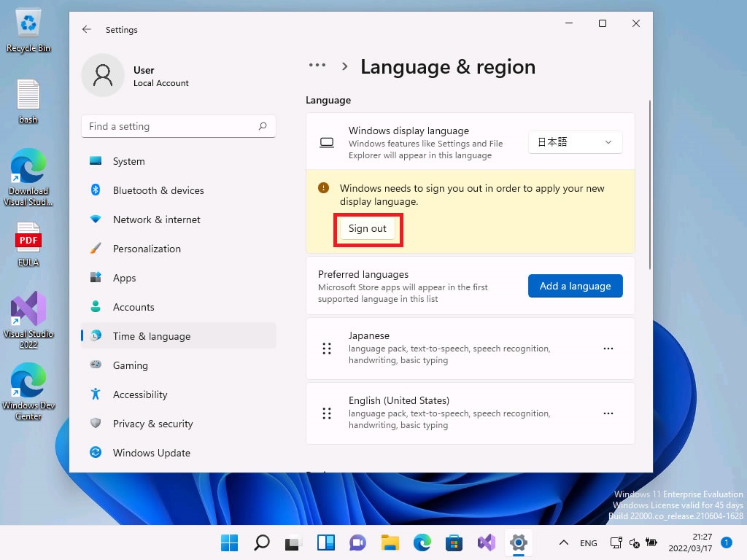Click the user profile avatar icon
The width and height of the screenshot is (747, 560).
click(103, 75)
